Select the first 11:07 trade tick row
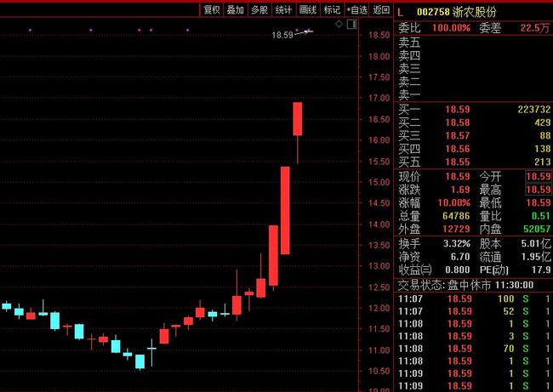The width and height of the screenshot is (553, 392). pos(474,299)
